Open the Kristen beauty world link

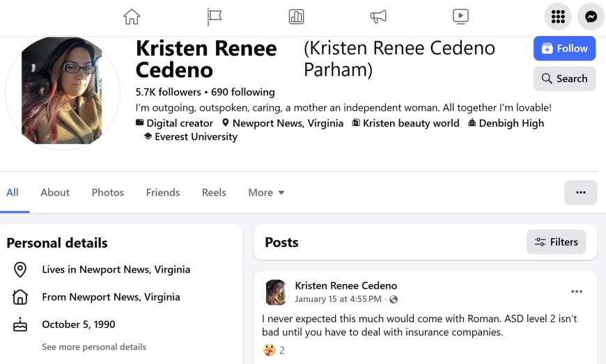[x=411, y=123]
